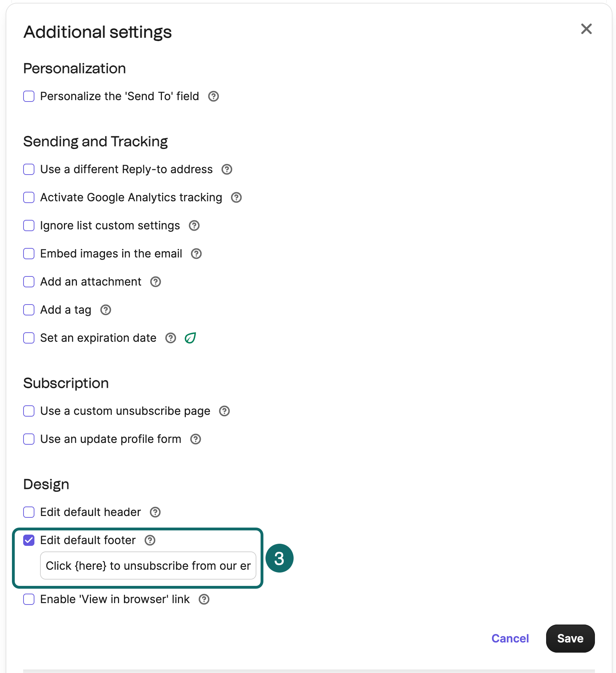This screenshot has width=616, height=673.
Task: Open help for Personalize 'Send To' field
Action: (214, 96)
